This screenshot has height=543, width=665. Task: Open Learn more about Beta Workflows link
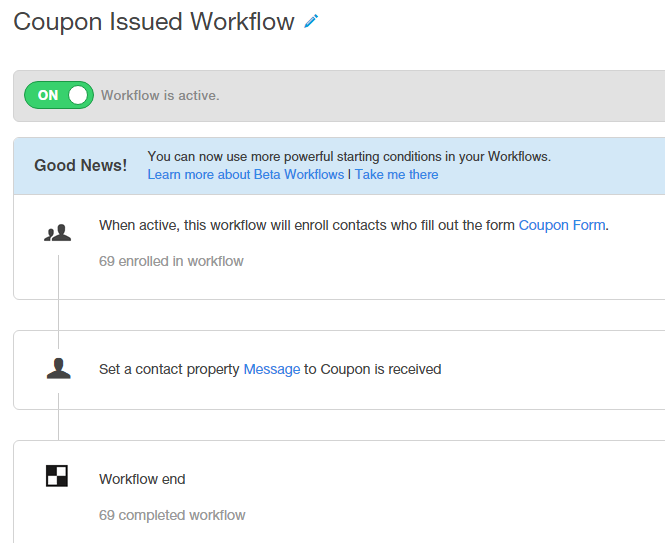tap(246, 174)
